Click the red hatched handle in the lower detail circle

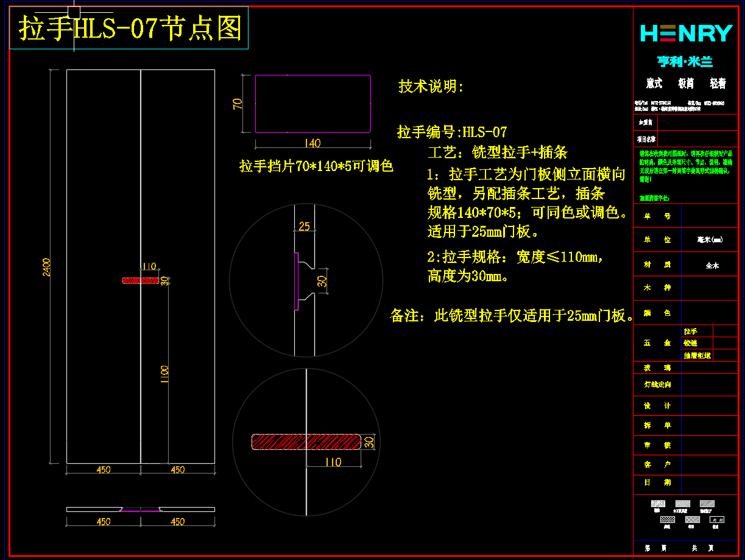(306, 442)
